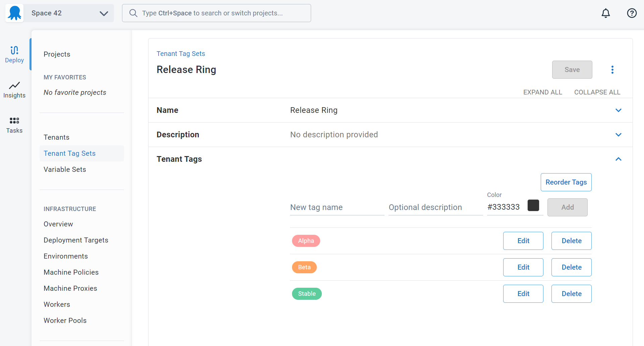This screenshot has height=346, width=644.
Task: Click the search magnifier icon
Action: pos(133,13)
